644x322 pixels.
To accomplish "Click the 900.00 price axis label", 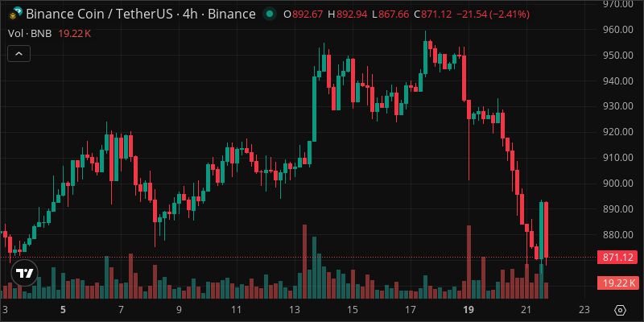I will (617, 184).
